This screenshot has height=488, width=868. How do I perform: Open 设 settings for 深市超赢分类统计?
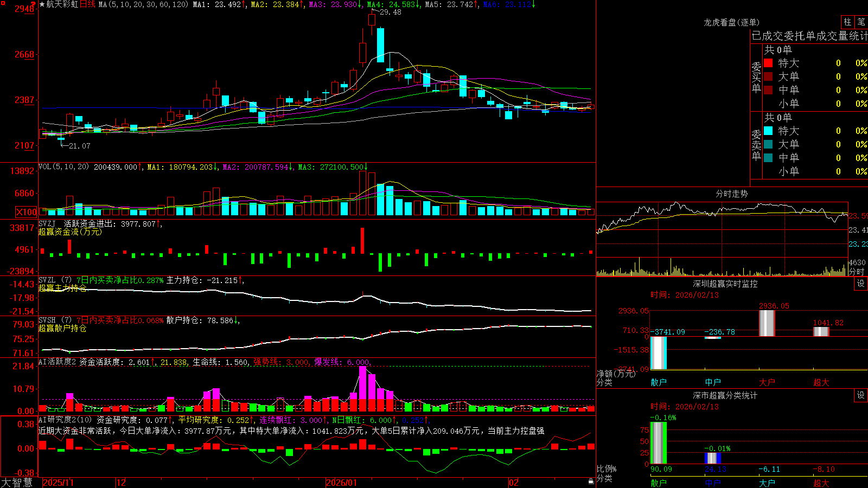pyautogui.click(x=861, y=395)
